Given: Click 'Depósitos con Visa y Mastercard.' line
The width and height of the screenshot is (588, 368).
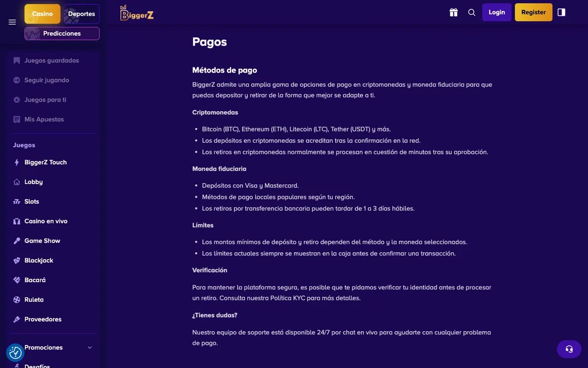Looking at the screenshot, I should [250, 185].
